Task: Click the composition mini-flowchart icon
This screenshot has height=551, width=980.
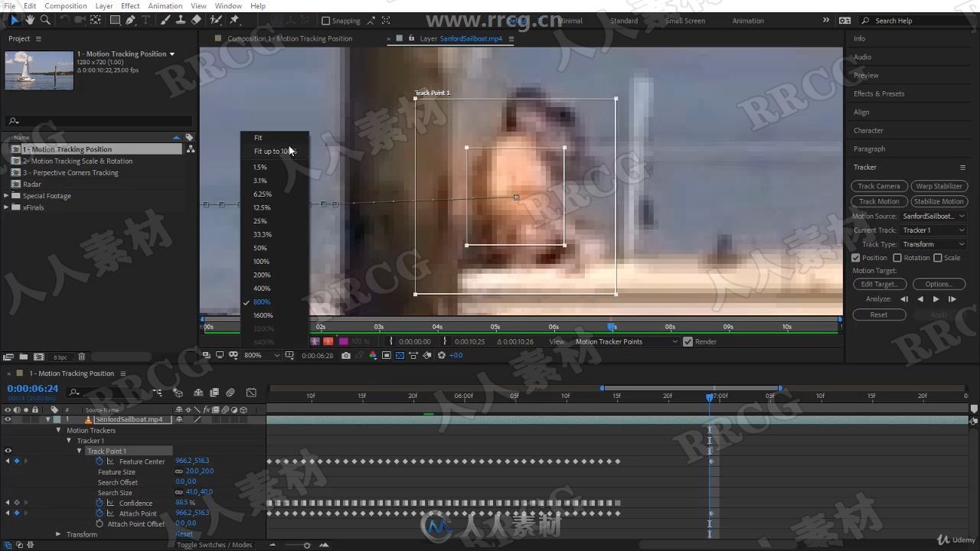Action: (x=157, y=393)
